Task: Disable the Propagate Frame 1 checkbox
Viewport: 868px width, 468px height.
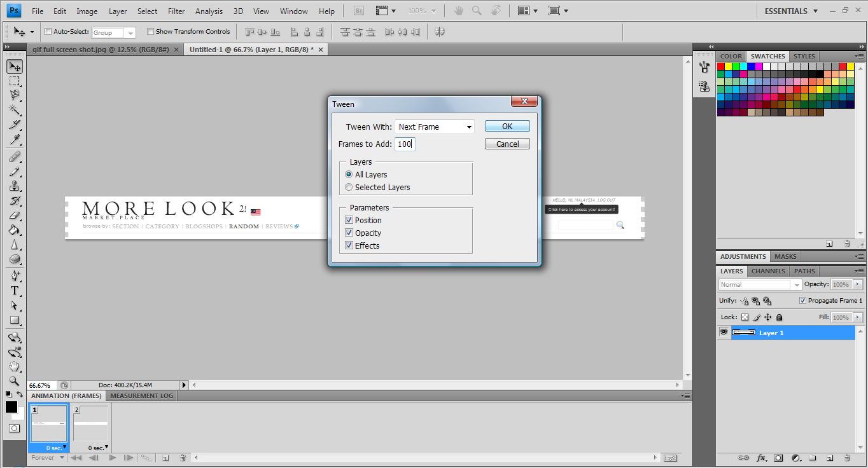Action: (802, 301)
